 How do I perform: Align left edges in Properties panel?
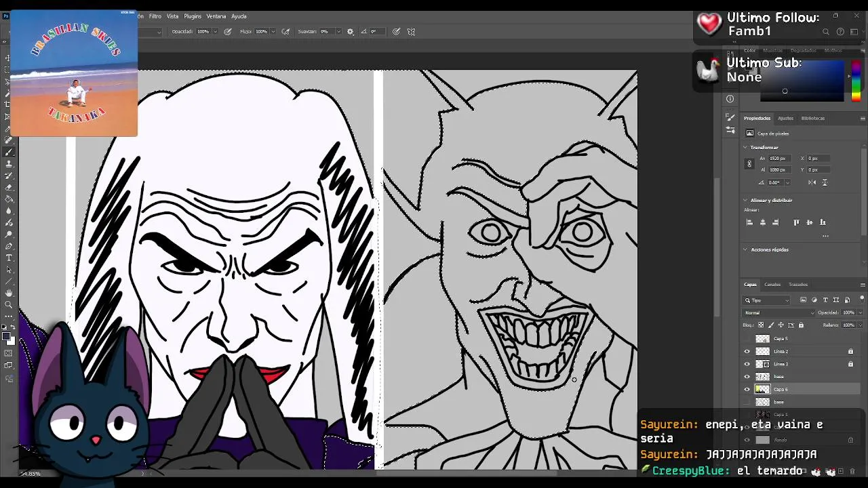coord(749,222)
